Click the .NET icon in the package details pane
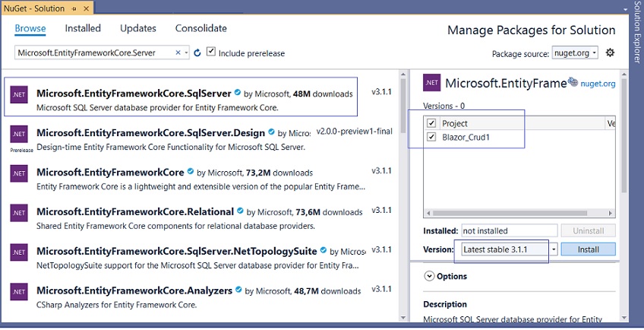644x330 pixels. tap(431, 83)
